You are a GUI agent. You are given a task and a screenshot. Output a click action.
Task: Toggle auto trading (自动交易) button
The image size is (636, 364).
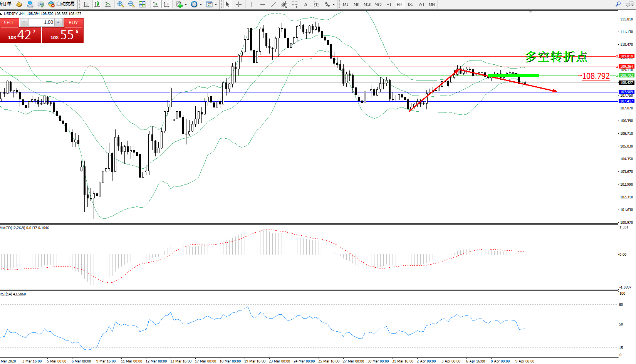coord(62,4)
